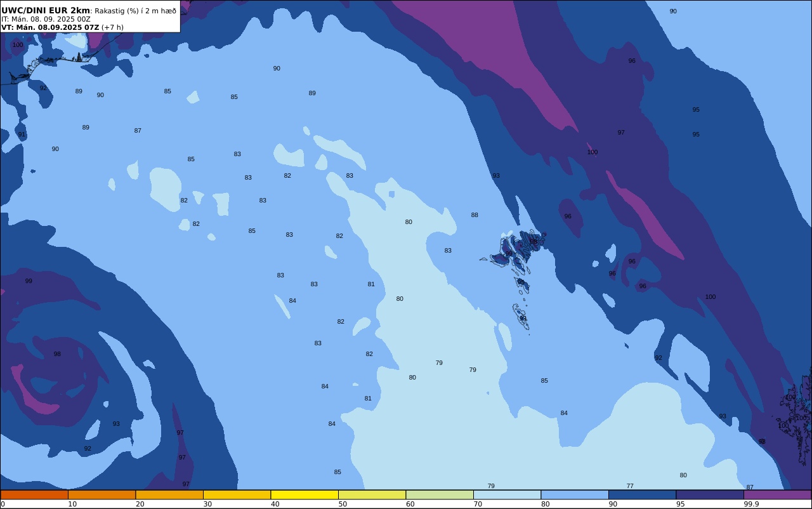Click the '40' legend scale label
This screenshot has width=812, height=509.
[275, 504]
